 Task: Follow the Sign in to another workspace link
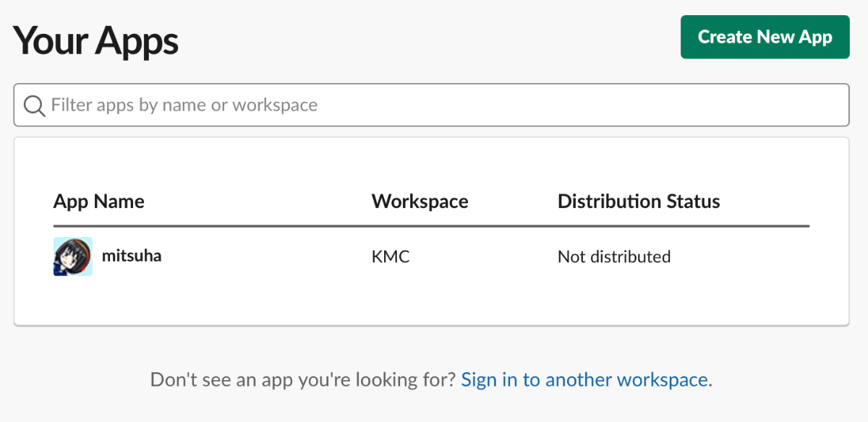point(584,379)
